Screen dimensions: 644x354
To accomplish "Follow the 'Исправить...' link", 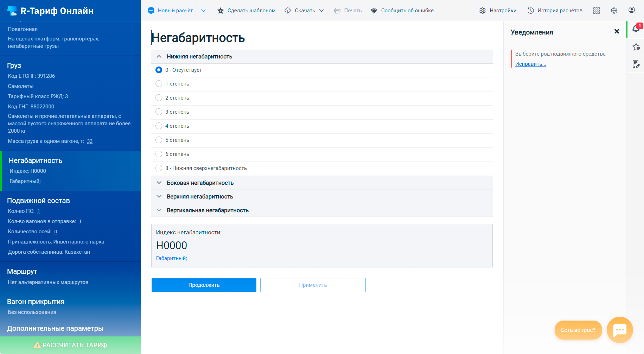I will pos(530,64).
